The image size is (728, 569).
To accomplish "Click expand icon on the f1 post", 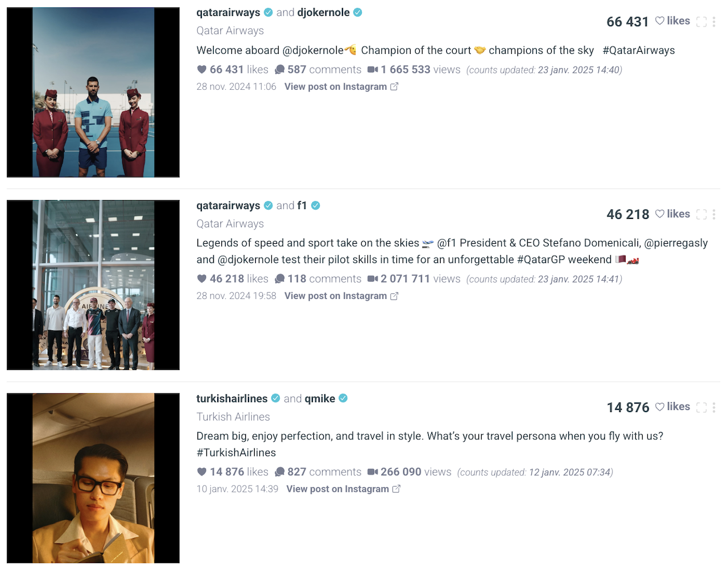I will (701, 214).
